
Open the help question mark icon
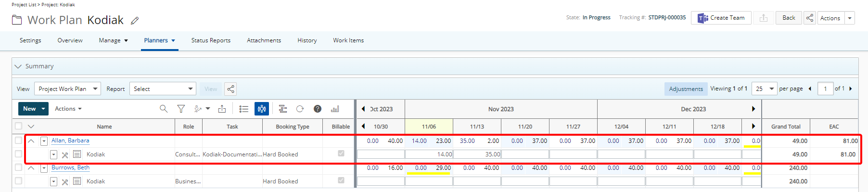[x=318, y=109]
